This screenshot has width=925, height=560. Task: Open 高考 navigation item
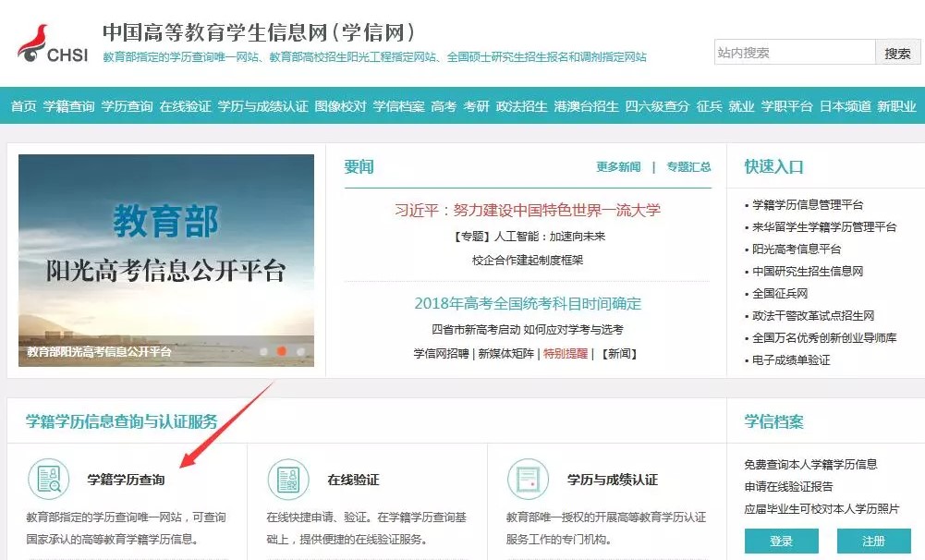(x=444, y=106)
